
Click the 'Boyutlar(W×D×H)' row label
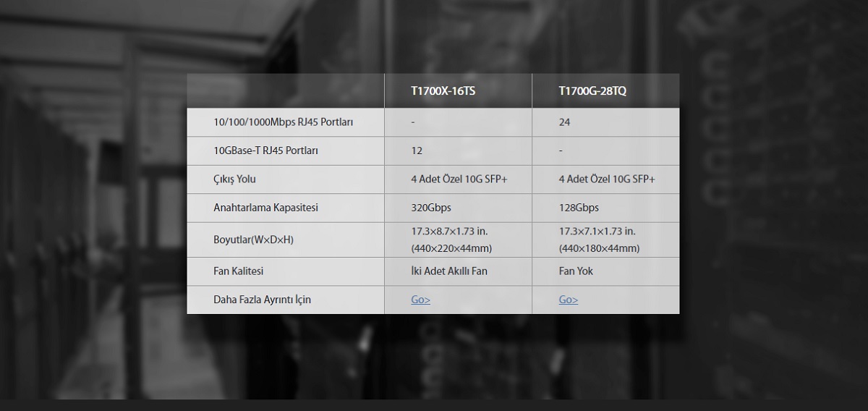(x=253, y=240)
